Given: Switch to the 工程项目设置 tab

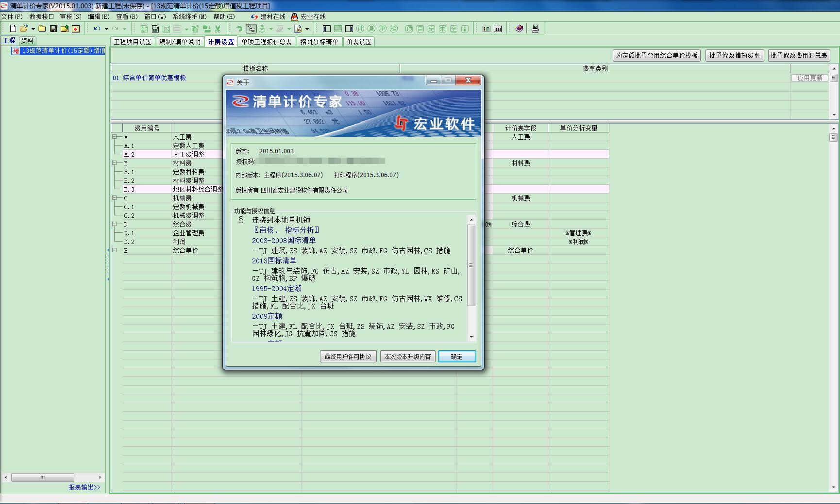Looking at the screenshot, I should point(133,42).
